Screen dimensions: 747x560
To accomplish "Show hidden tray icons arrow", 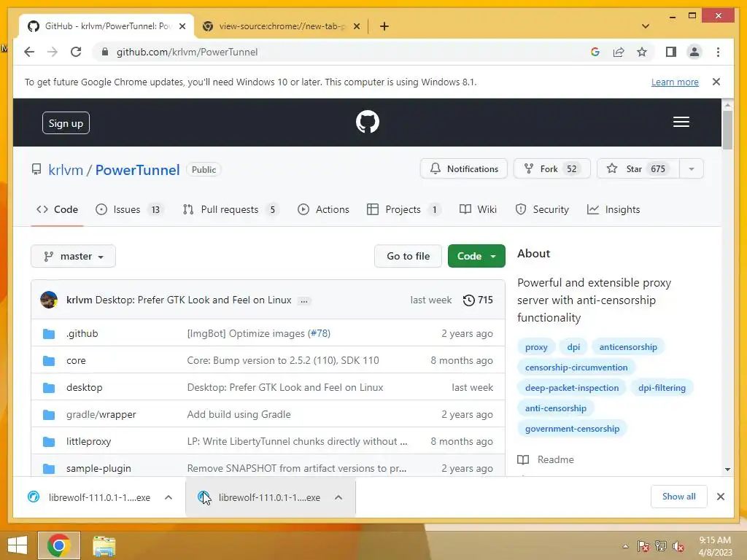I will 625,546.
